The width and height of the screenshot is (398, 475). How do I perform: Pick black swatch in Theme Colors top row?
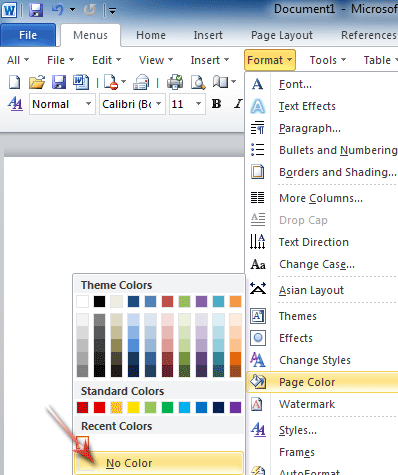(x=99, y=301)
